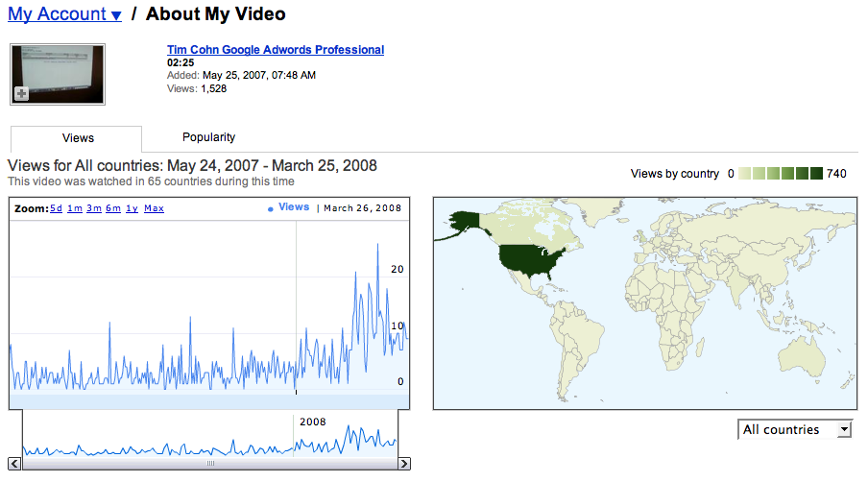Select Max zoom for the chart
868x482 pixels.
(154, 208)
